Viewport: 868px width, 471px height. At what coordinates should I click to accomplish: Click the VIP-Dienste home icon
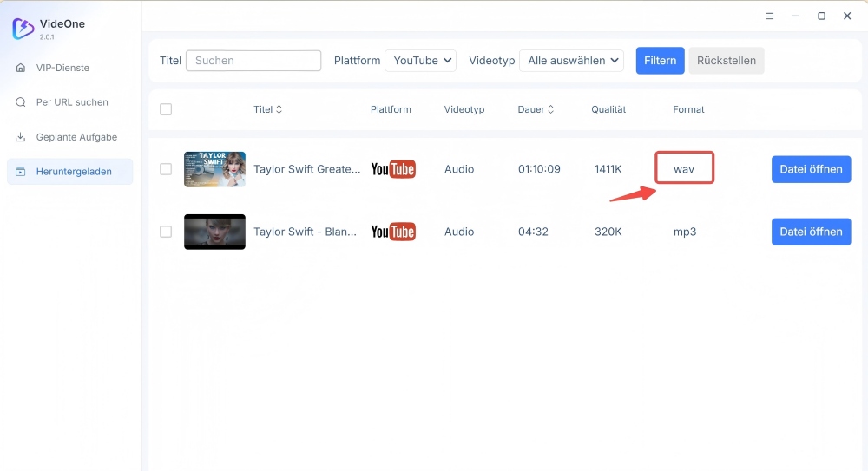click(x=21, y=68)
